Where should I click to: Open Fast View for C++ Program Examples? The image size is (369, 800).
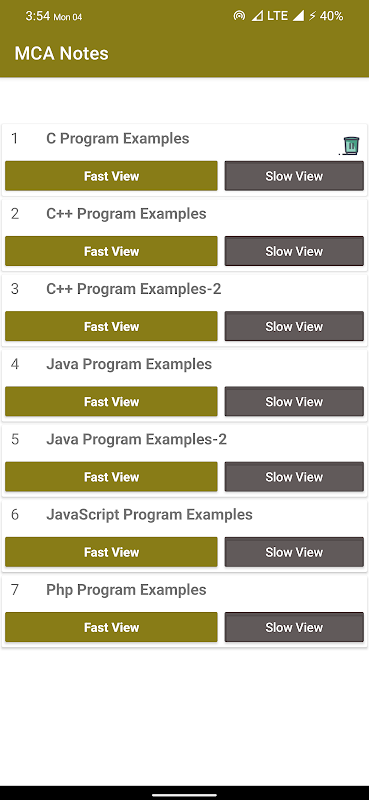(111, 251)
